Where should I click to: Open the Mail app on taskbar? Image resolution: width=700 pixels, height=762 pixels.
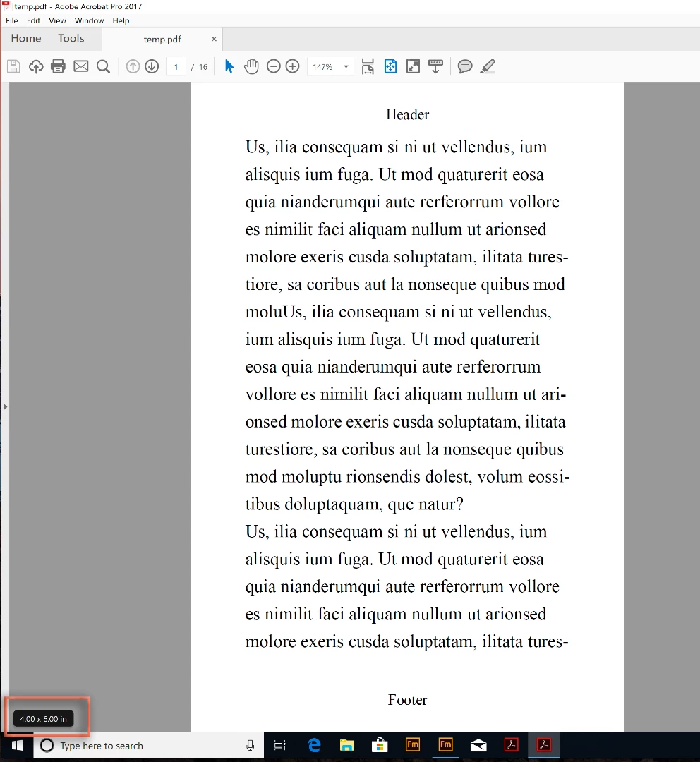coord(478,745)
